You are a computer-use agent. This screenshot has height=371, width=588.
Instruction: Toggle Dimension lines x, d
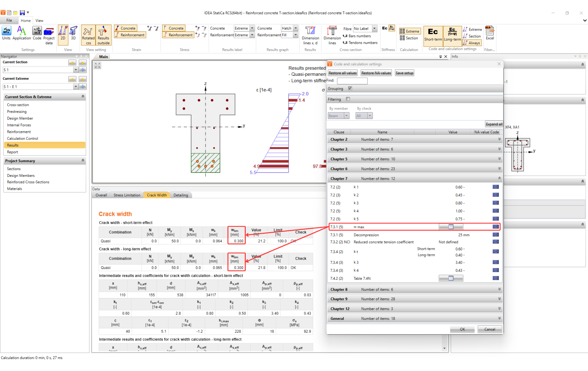point(310,35)
